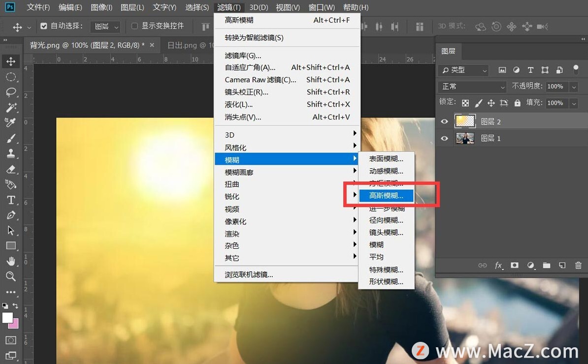
Task: Select the Move tool in toolbar
Action: pyautogui.click(x=11, y=61)
